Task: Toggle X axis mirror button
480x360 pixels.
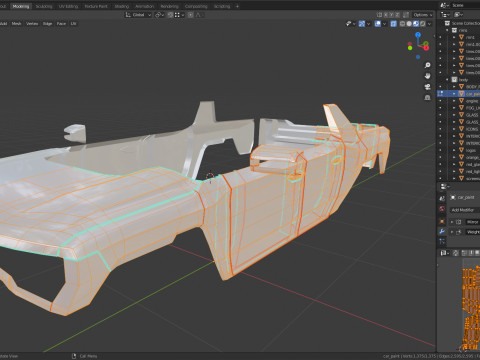Action: click(386, 15)
